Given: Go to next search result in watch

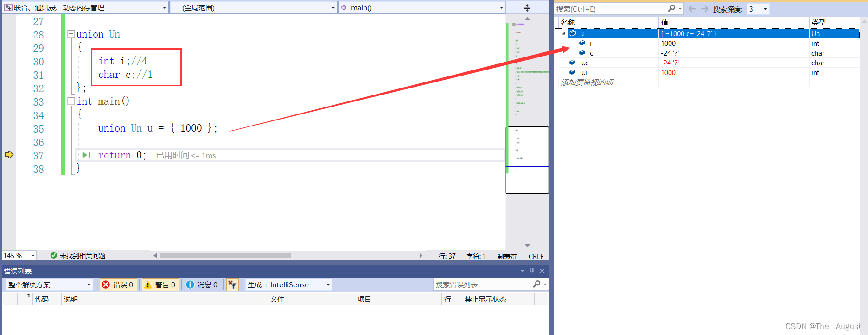Looking at the screenshot, I should click(704, 9).
